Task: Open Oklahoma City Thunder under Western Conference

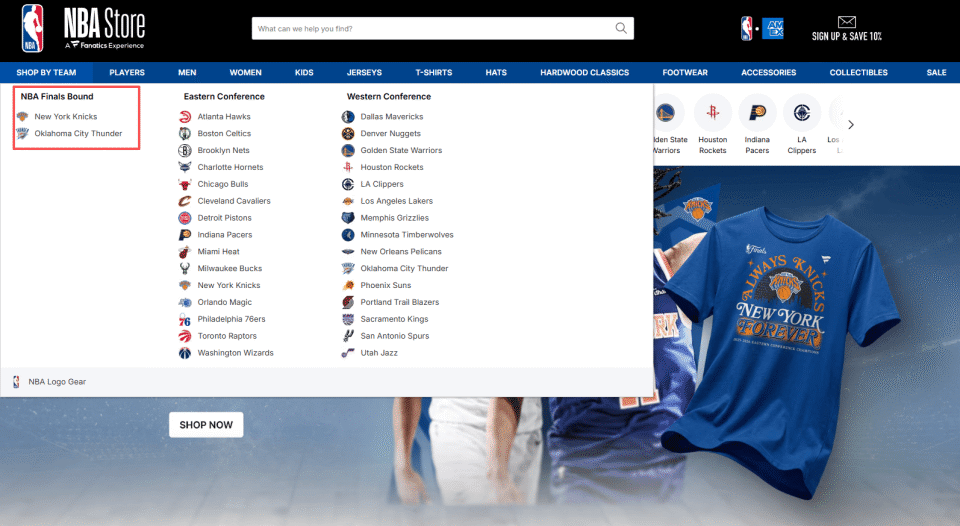Action: 404,268
